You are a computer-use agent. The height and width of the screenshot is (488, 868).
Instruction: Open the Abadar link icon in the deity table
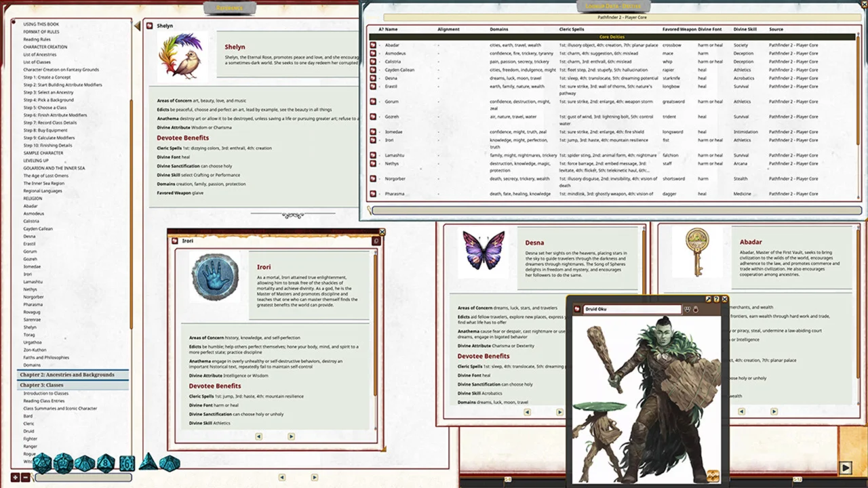[x=373, y=45]
